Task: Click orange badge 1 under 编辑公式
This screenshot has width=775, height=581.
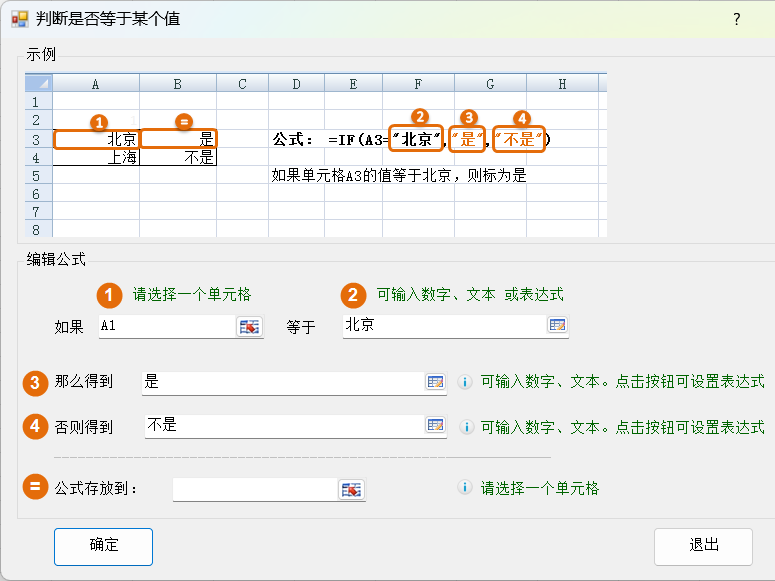Action: (x=109, y=294)
